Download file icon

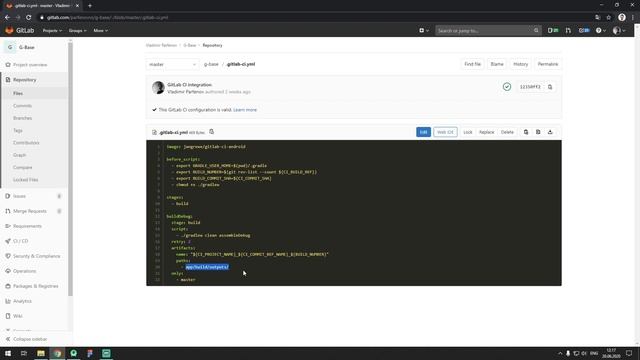[550, 132]
